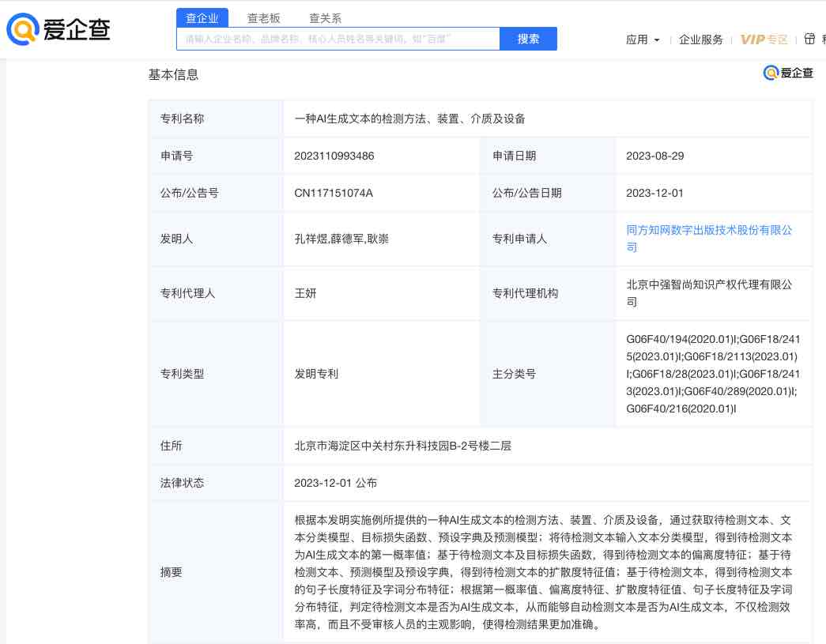This screenshot has height=644, width=826.
Task: Click inventor names 孔祥煜,薛德军,耿崇
Action: (x=341, y=239)
